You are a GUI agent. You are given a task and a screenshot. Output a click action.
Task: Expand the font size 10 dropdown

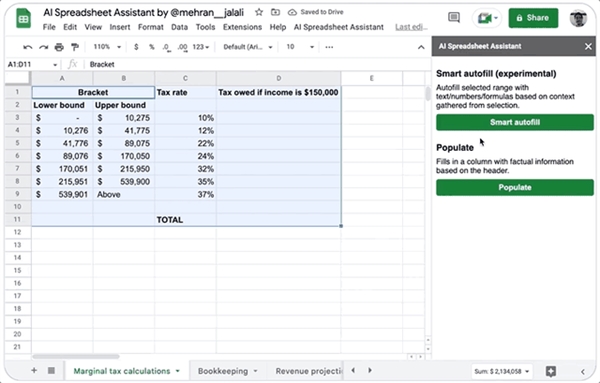pyautogui.click(x=300, y=47)
